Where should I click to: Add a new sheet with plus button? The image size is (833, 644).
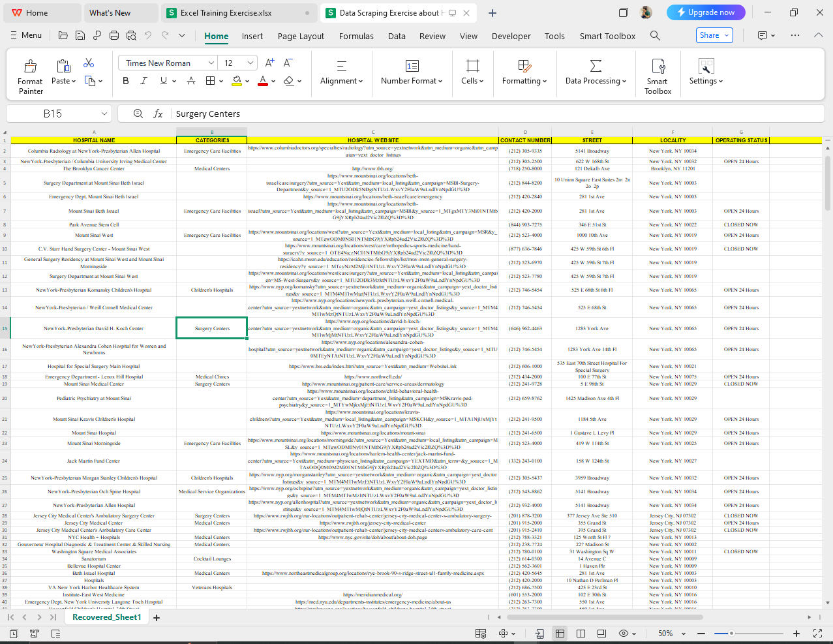[x=157, y=617]
